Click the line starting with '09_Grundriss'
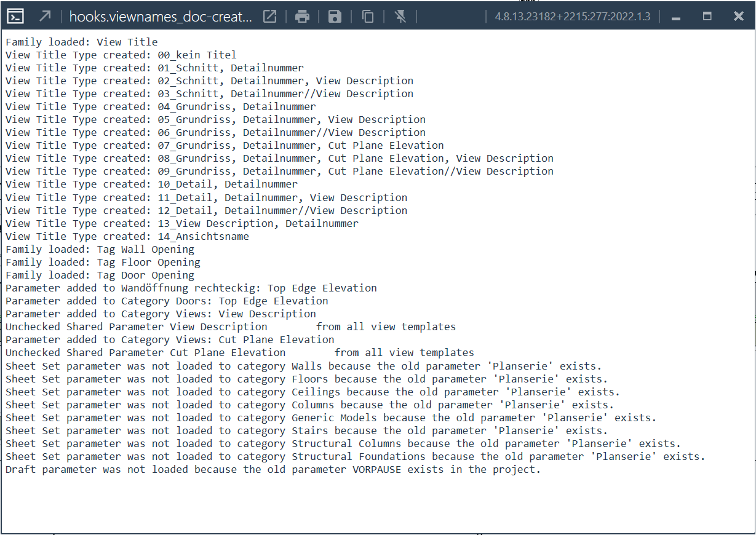Viewport: 756px width, 535px height. click(280, 172)
